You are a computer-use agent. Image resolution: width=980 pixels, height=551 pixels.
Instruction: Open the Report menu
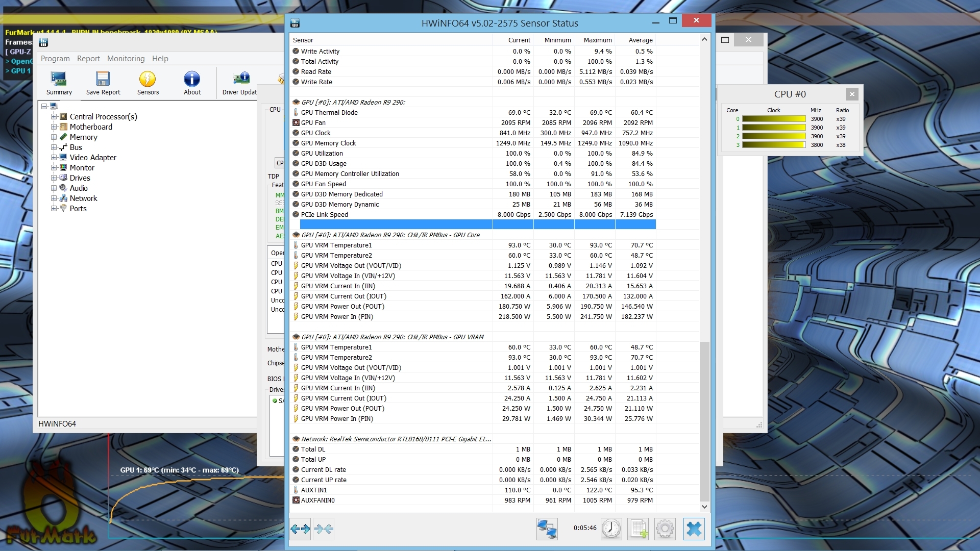click(x=88, y=59)
